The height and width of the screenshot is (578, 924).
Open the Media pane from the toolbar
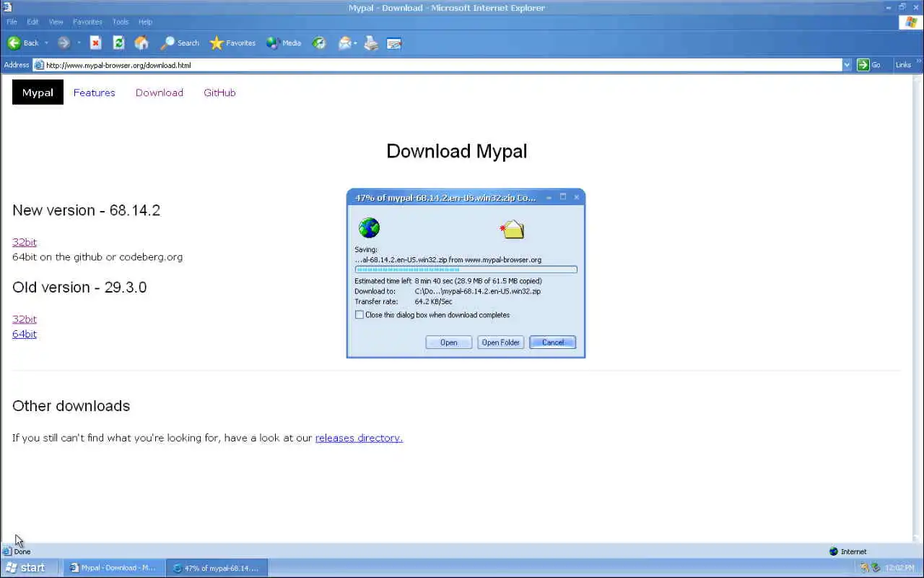click(x=284, y=43)
